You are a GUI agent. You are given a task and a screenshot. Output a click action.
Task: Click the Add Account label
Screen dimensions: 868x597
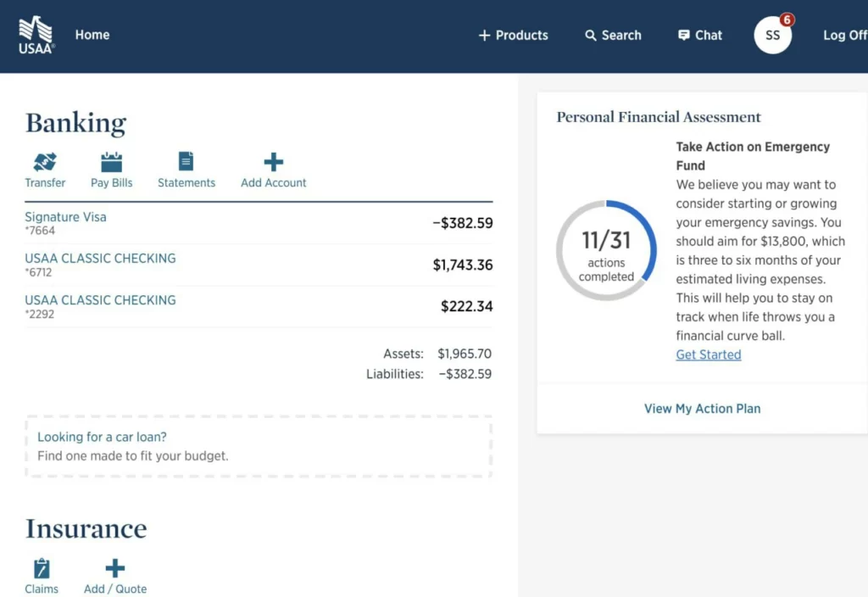[274, 183]
